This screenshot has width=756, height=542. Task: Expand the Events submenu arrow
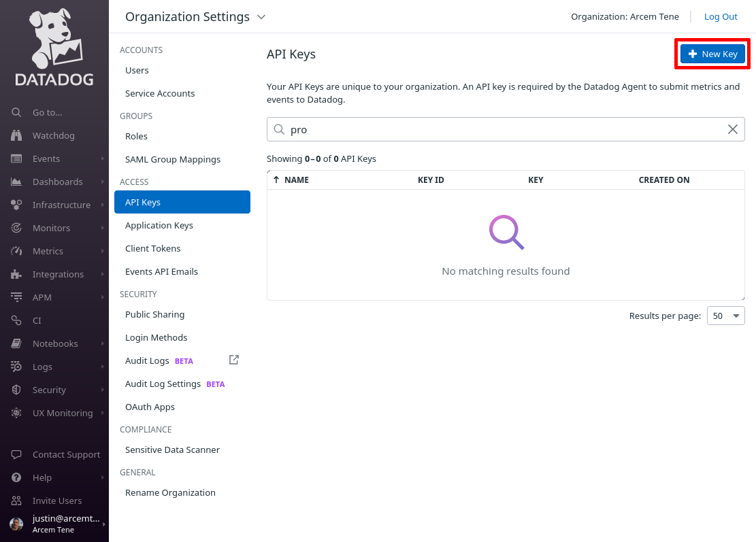103,158
